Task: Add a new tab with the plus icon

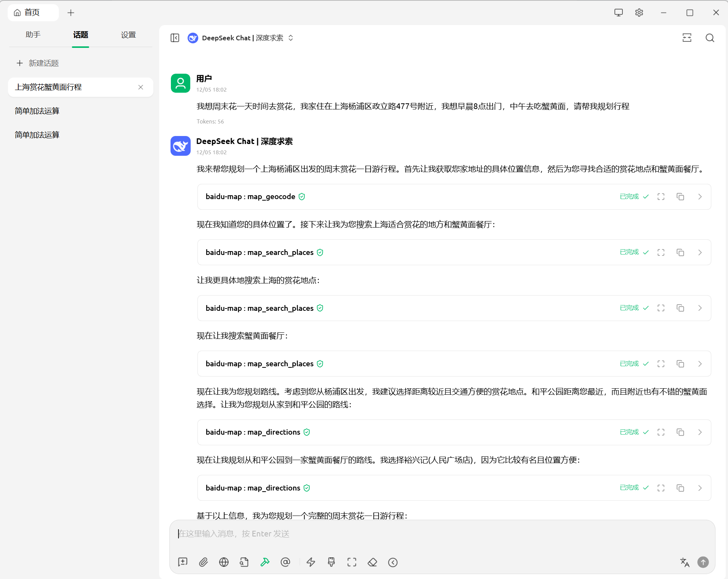Action: [71, 13]
